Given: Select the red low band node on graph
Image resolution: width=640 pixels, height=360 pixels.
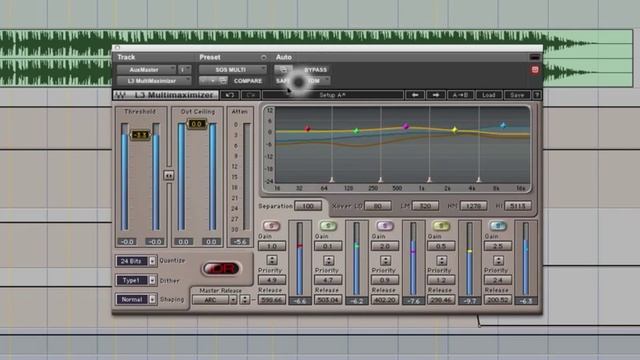Looking at the screenshot, I should [x=307, y=129].
